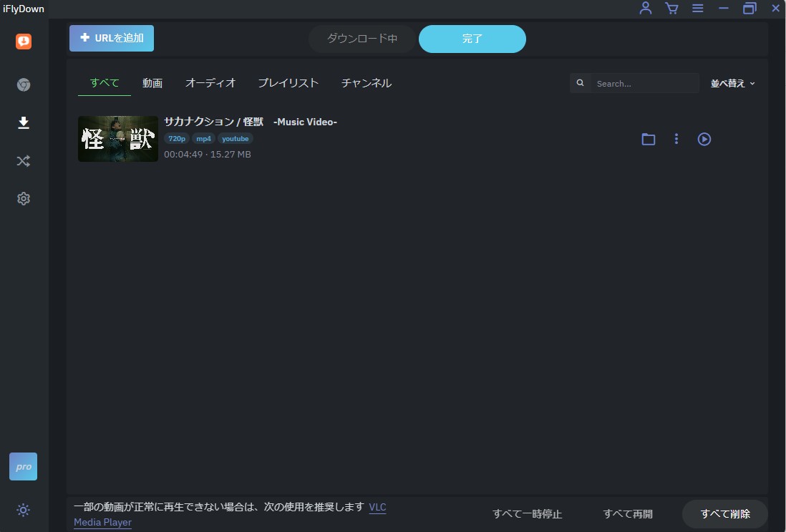Image resolution: width=786 pixels, height=532 pixels.
Task: Click すべて削除 button
Action: (x=725, y=514)
